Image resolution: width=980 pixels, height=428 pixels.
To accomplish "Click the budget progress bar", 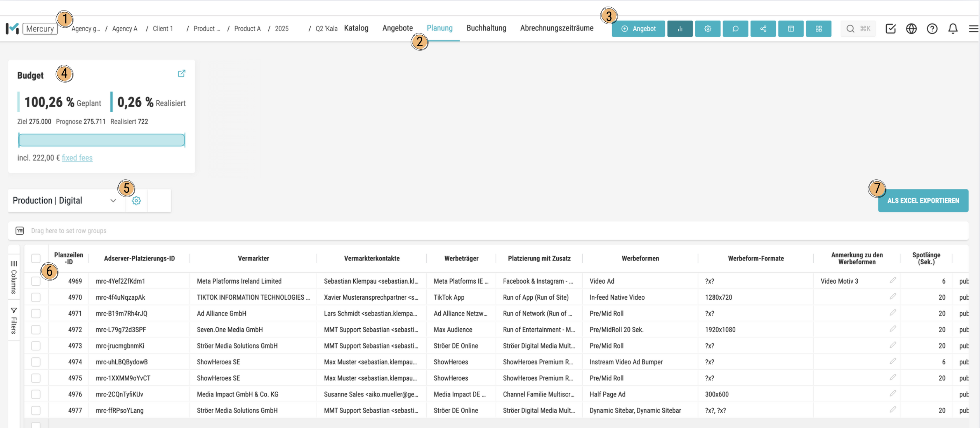I will point(102,140).
